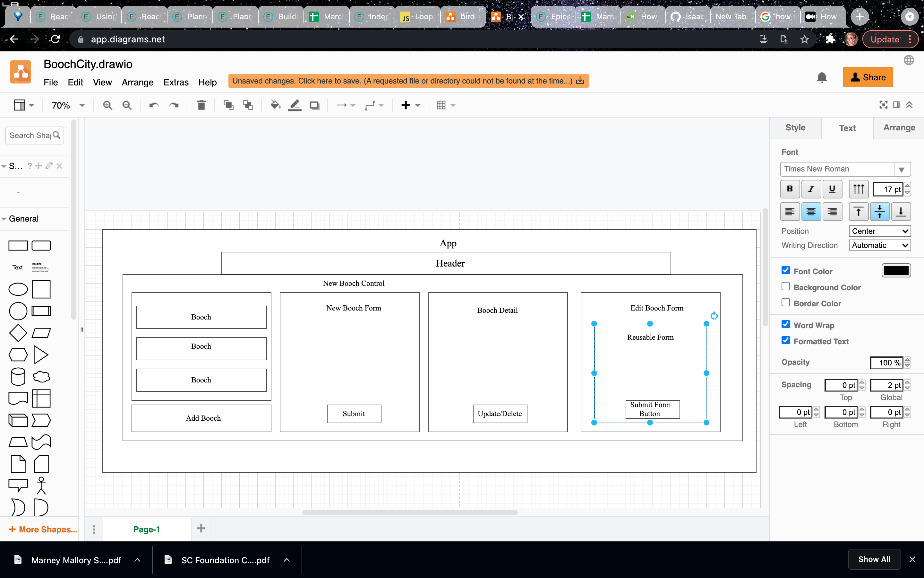Image resolution: width=924 pixels, height=578 pixels.
Task: Open the 70% zoom level dropdown
Action: (68, 105)
